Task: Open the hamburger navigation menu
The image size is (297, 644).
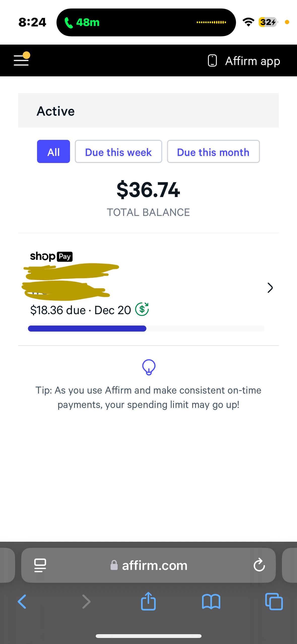Action: tap(21, 60)
